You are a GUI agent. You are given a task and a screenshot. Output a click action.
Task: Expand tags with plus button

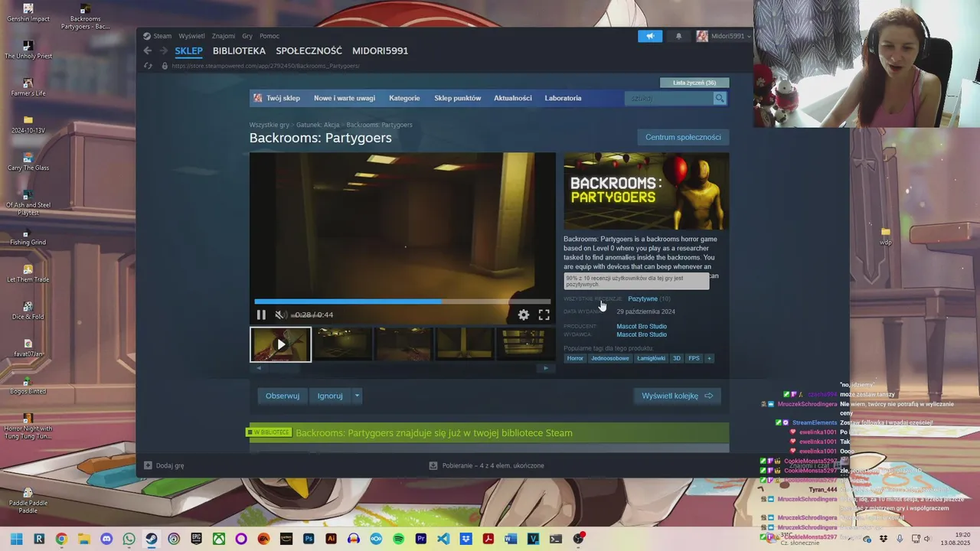(709, 358)
